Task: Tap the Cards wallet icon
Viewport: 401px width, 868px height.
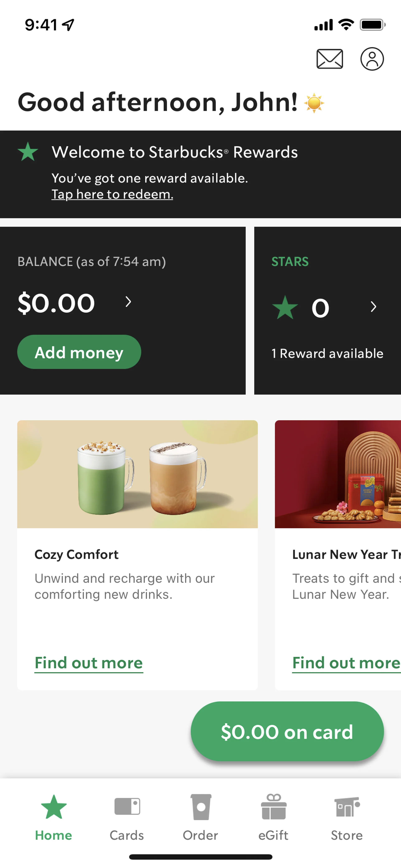Action: pos(127,807)
